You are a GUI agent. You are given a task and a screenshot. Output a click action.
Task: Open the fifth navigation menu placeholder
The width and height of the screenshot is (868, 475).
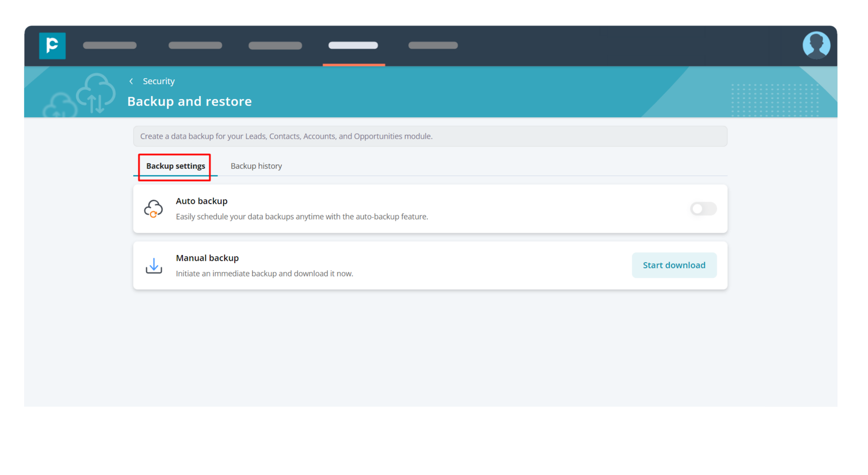click(433, 46)
